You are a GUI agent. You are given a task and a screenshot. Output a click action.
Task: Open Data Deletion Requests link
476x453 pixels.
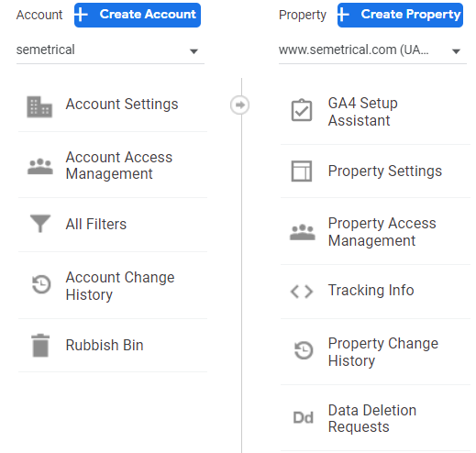coord(372,418)
